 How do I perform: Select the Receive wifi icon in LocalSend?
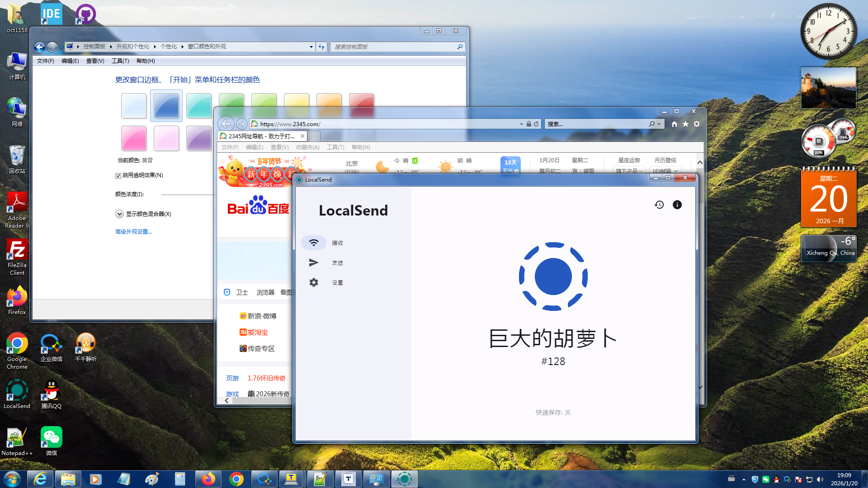point(313,243)
